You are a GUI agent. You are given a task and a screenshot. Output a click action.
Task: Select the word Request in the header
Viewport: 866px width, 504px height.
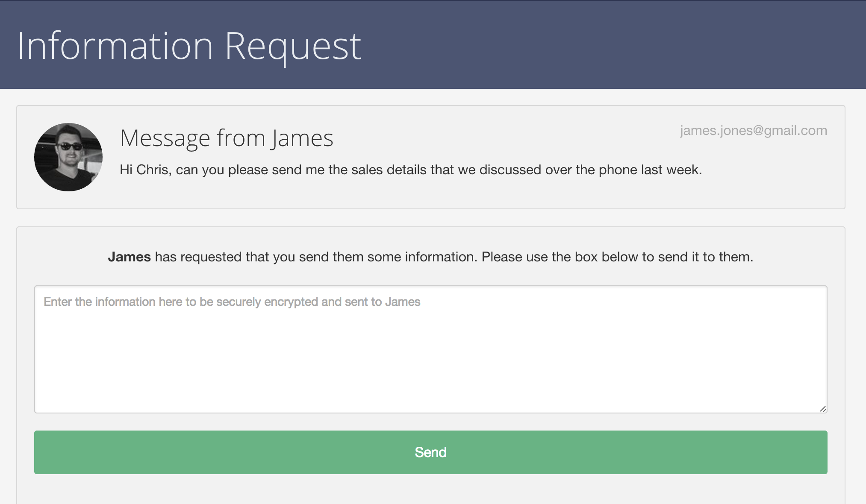tap(293, 46)
